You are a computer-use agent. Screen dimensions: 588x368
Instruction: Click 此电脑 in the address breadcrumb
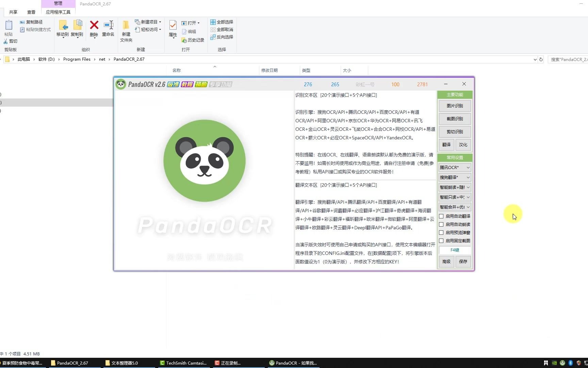point(24,59)
